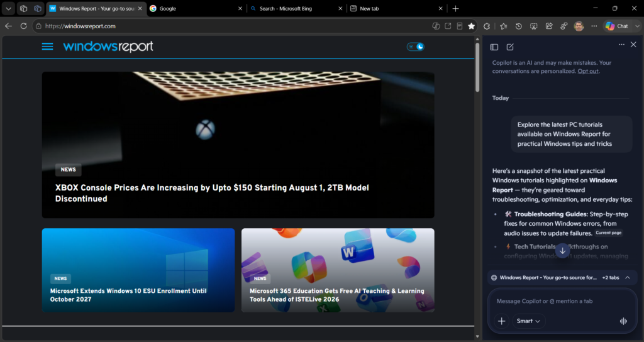This screenshot has width=644, height=342.
Task: Start a screenshot capture
Action: (533, 26)
